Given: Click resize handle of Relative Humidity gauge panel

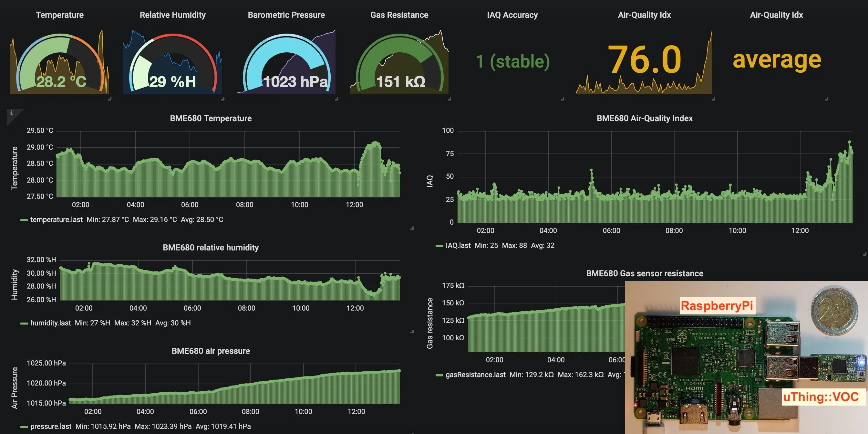Looking at the screenshot, I should pos(223,99).
